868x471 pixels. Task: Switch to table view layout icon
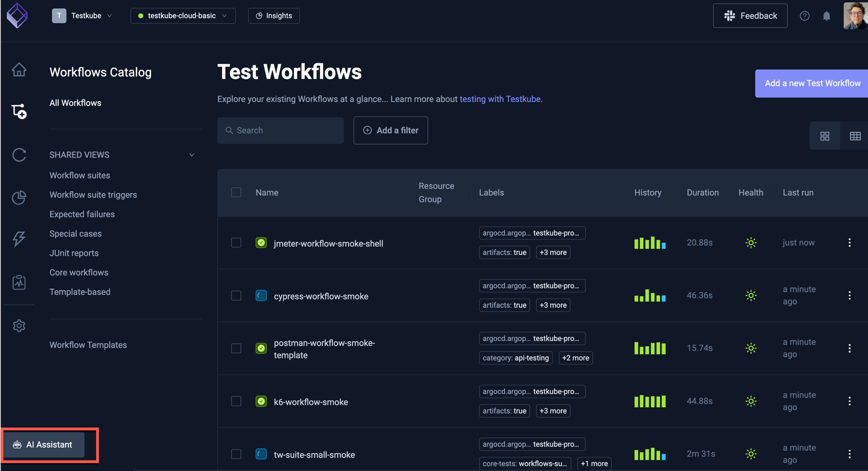pos(855,136)
